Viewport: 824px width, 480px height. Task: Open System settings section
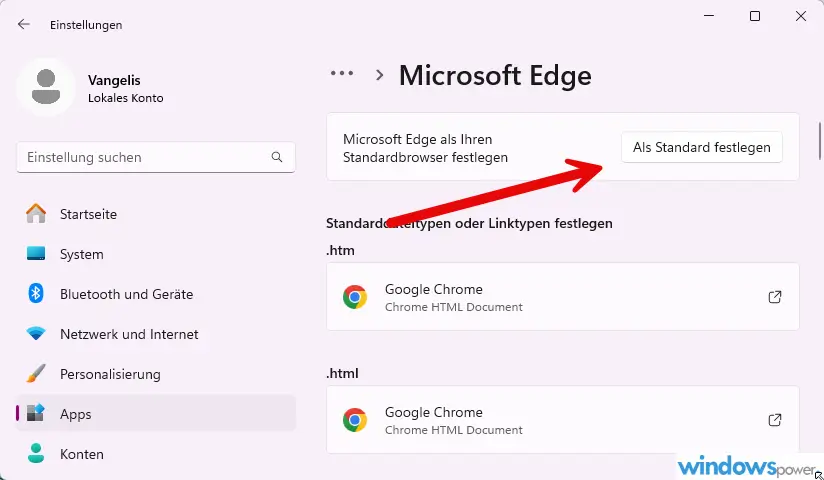coord(156,254)
